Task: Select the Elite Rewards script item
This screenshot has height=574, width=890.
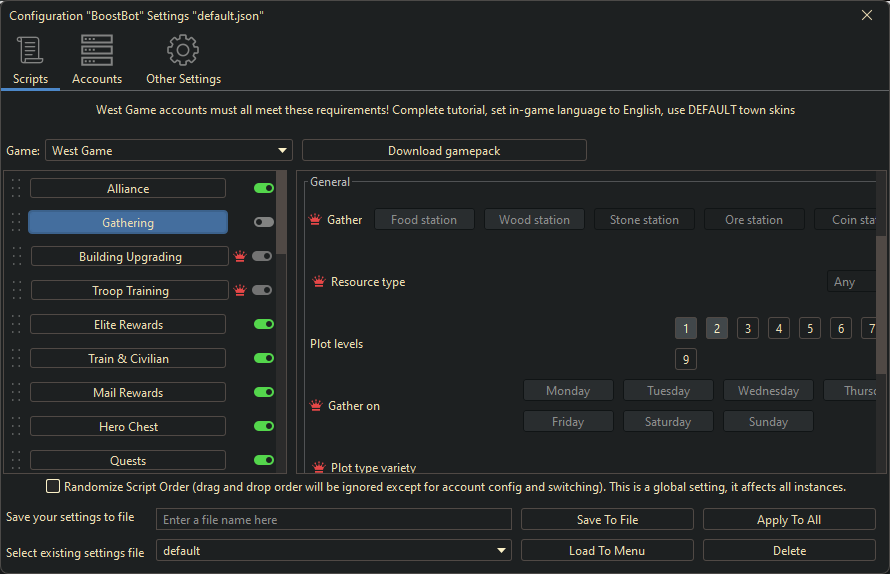Action: click(x=128, y=325)
